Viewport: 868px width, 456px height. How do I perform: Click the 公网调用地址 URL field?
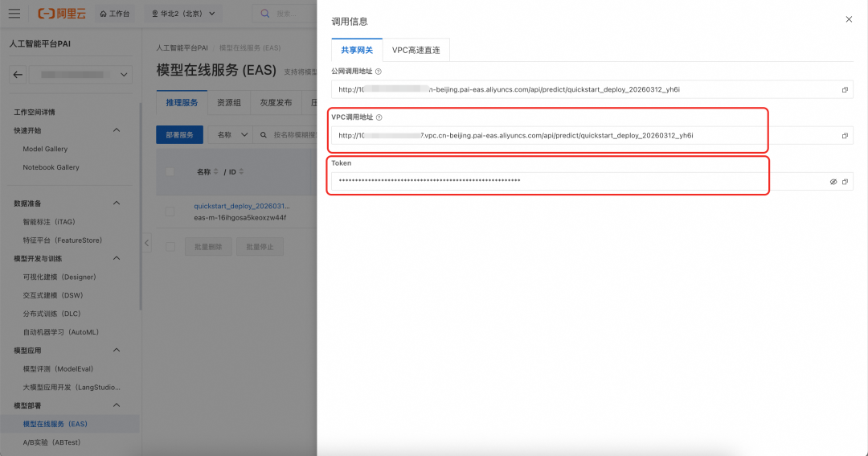[x=592, y=90]
